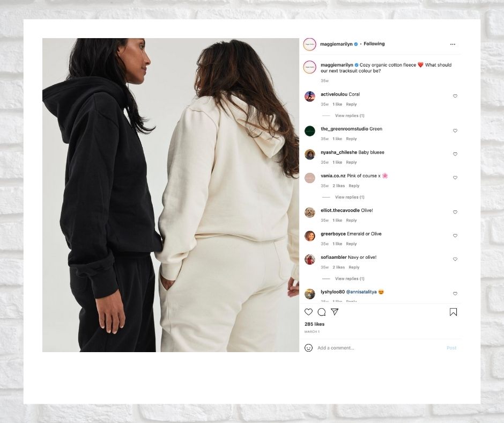Share post via paper plane icon
The image size is (504, 423).
point(335,312)
